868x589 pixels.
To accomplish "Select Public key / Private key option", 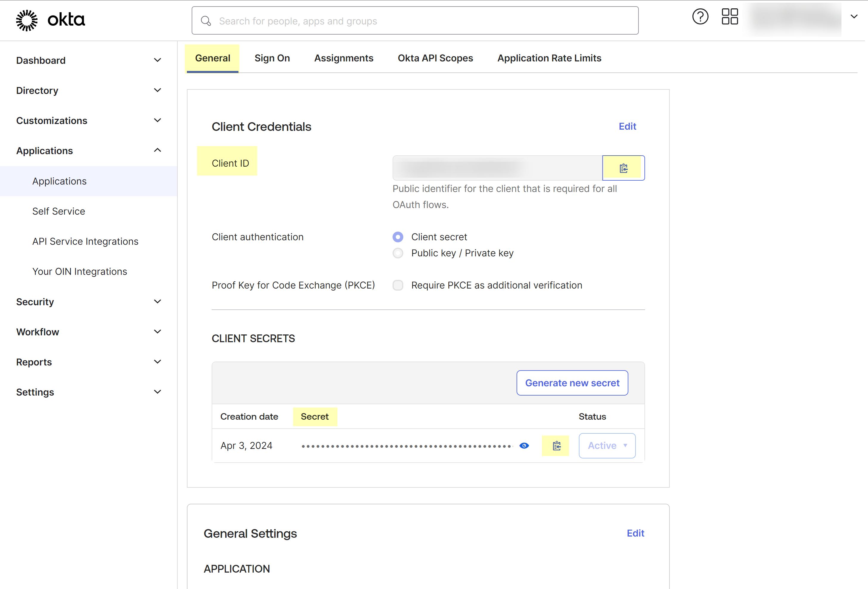I will 398,253.
